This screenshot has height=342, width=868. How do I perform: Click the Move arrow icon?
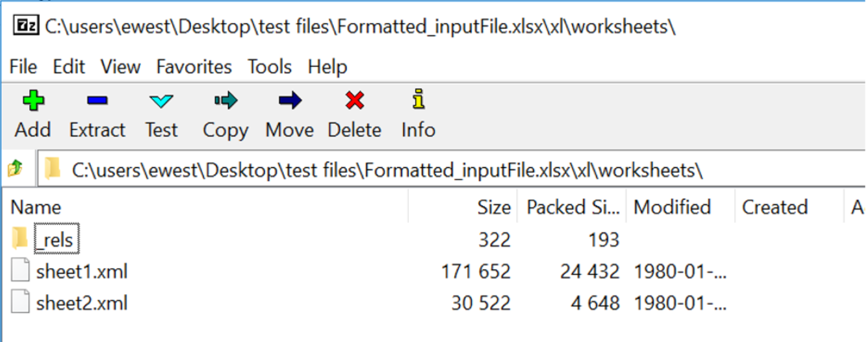tap(289, 101)
